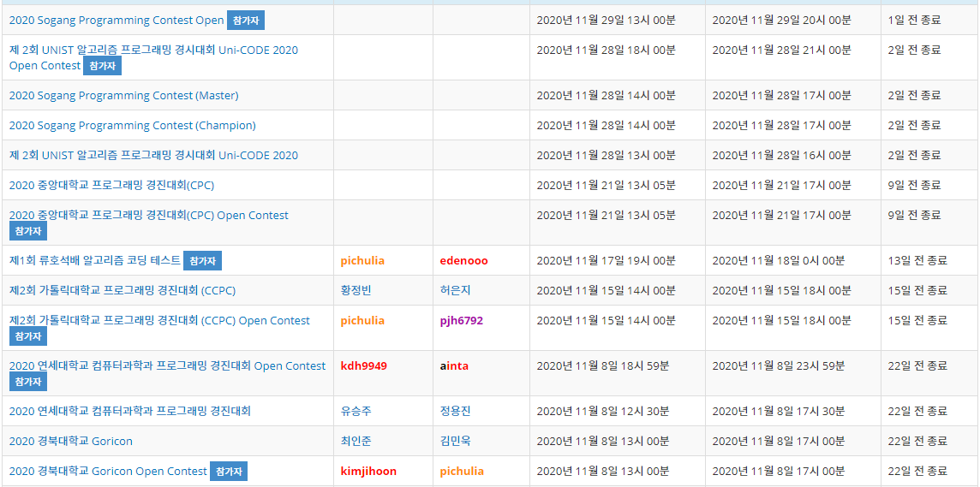980x487 pixels.
Task: Open user pjh6792 profile
Action: [462, 321]
